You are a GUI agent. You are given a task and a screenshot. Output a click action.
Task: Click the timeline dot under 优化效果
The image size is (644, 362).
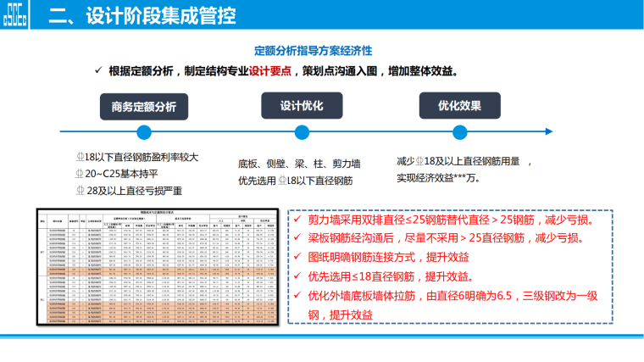click(x=460, y=131)
